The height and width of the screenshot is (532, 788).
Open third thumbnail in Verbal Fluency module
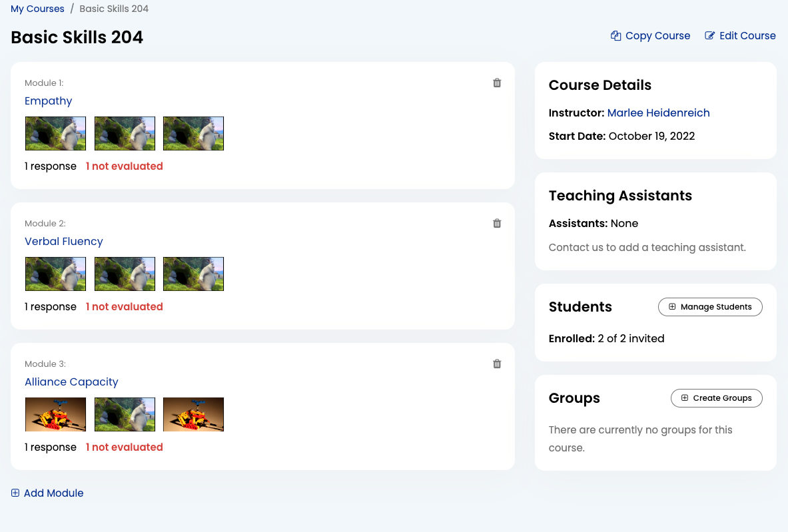(x=193, y=274)
